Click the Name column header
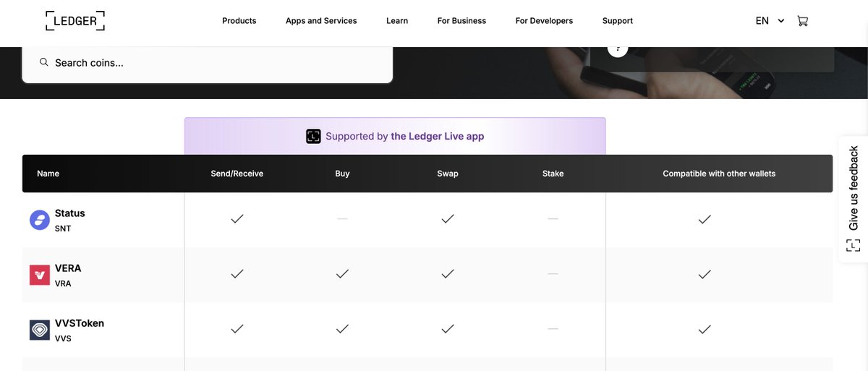This screenshot has height=371, width=868. (x=48, y=174)
